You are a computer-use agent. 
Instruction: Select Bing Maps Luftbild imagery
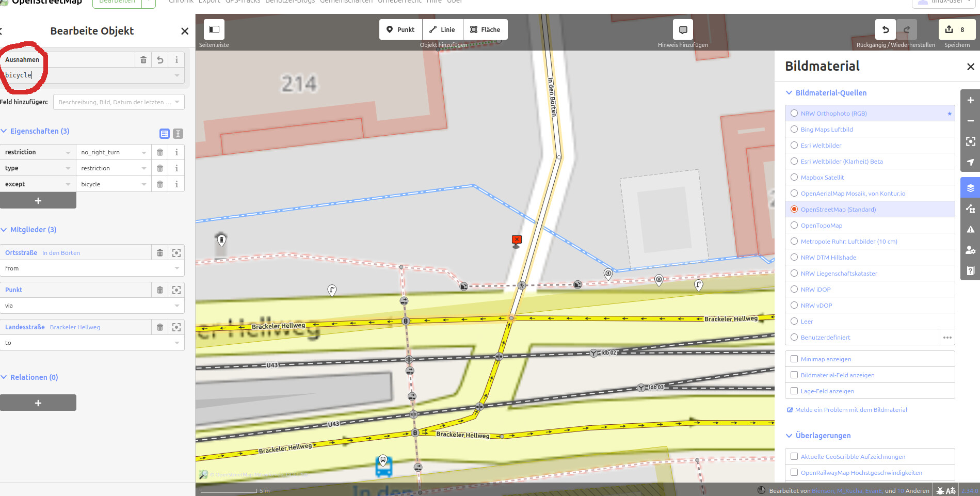coord(870,130)
